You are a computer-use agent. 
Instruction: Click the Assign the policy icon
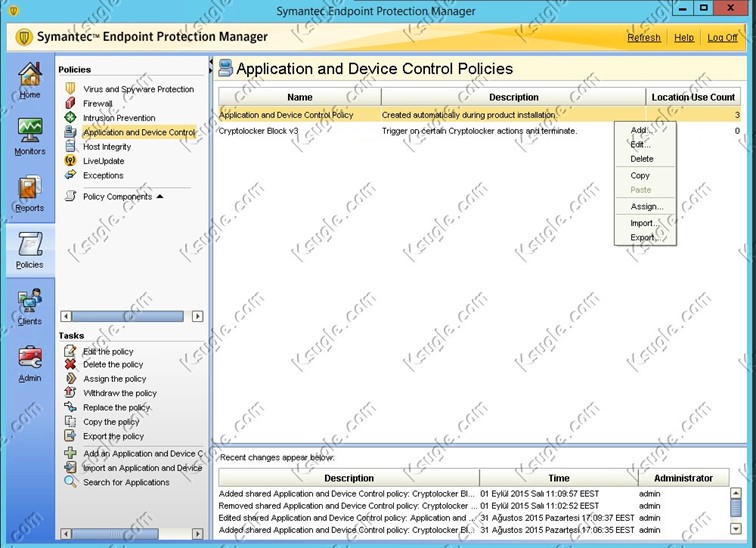(x=70, y=378)
